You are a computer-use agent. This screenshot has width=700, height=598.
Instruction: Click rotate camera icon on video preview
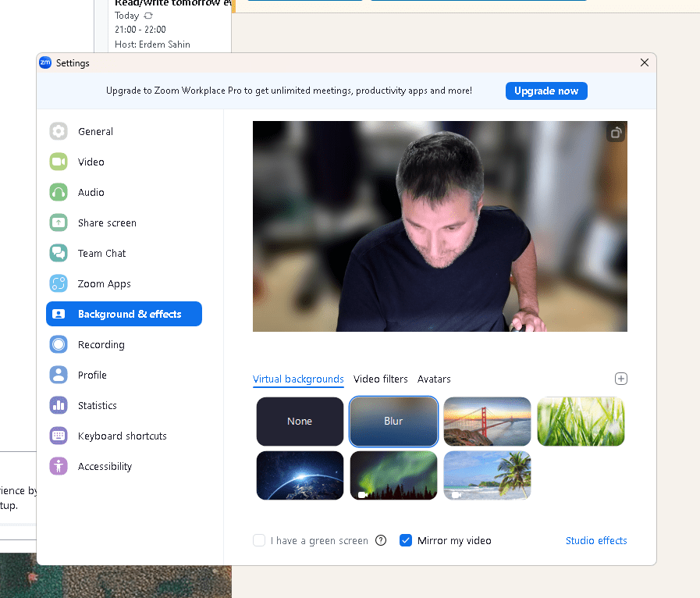616,133
